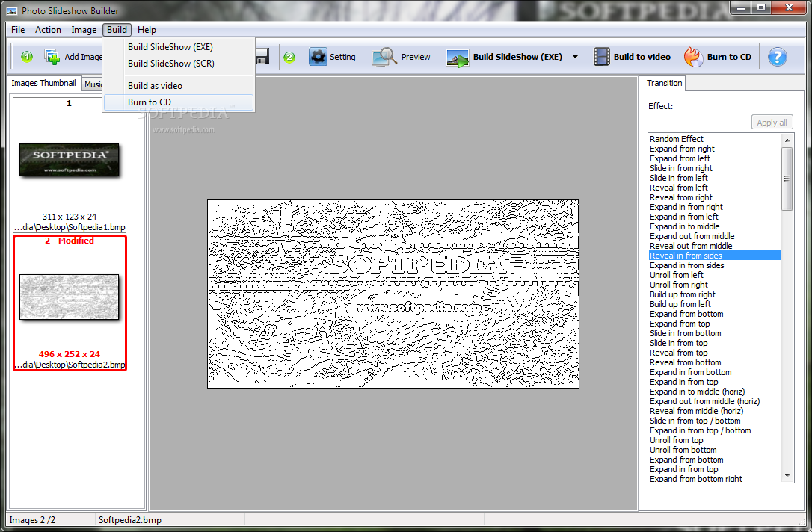
Task: Click the Apply all button
Action: tap(772, 122)
